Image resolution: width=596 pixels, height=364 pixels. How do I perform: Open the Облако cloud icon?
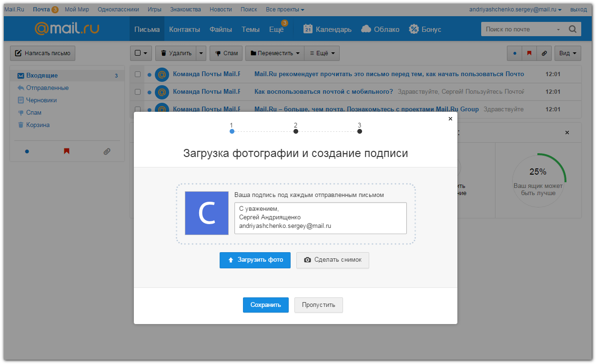coord(366,29)
